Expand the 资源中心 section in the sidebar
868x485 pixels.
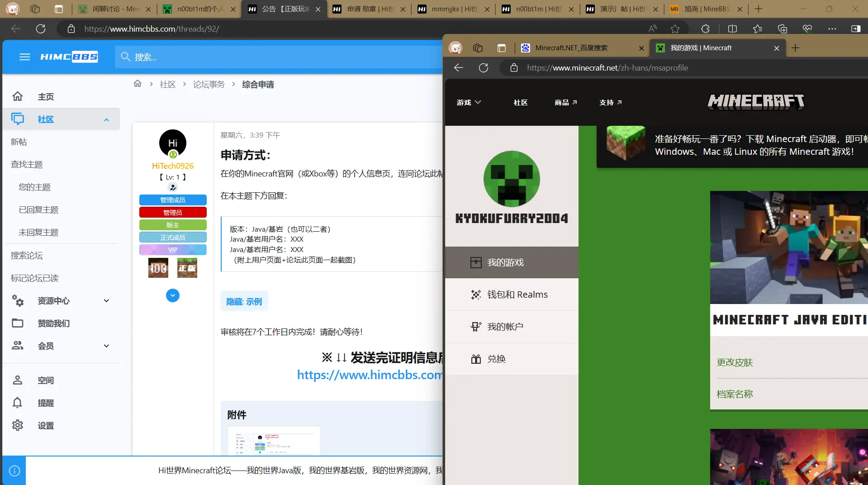[x=106, y=300]
